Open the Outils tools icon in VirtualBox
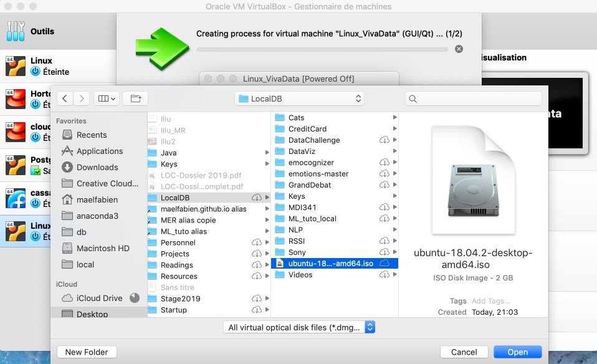597x364 pixels. [16, 31]
